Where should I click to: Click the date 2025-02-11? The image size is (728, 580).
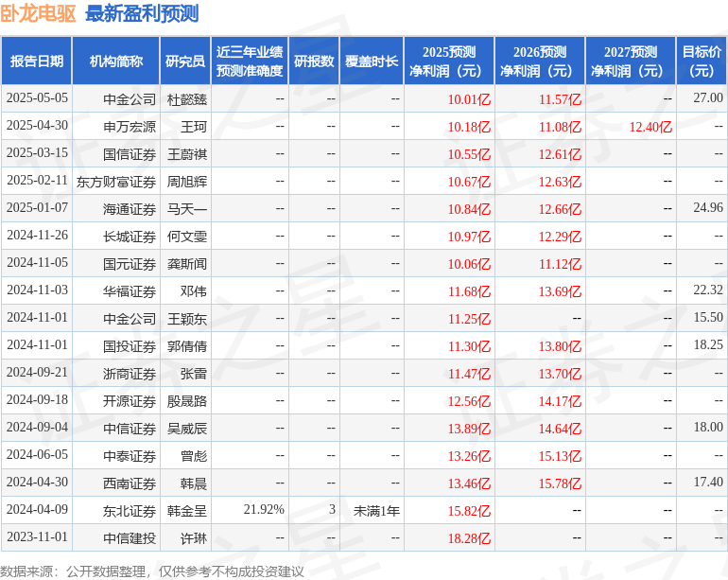click(x=37, y=181)
